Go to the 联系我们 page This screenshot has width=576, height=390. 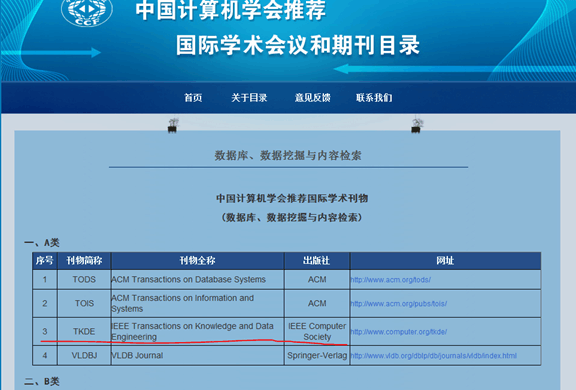374,98
